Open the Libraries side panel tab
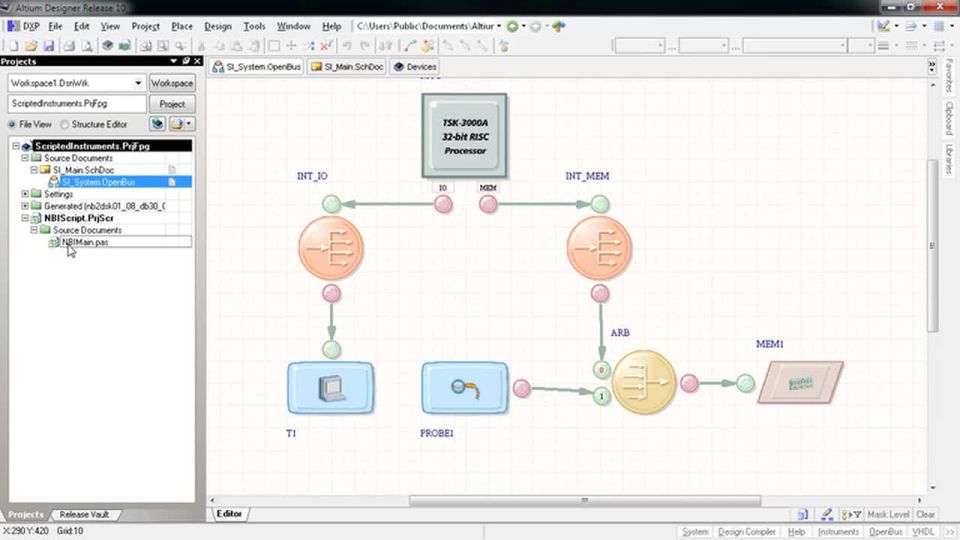The height and width of the screenshot is (540, 960). (949, 159)
